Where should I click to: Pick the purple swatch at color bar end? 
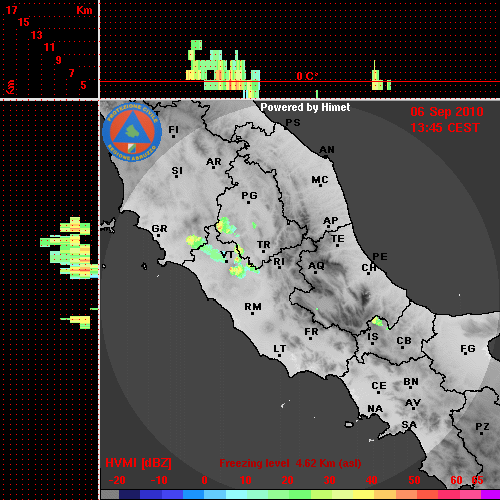point(490,494)
